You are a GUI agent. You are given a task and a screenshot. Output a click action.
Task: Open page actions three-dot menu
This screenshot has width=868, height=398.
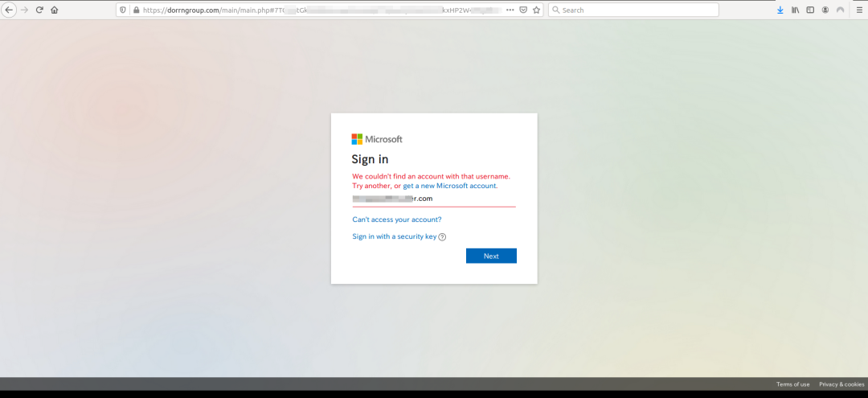(x=510, y=10)
